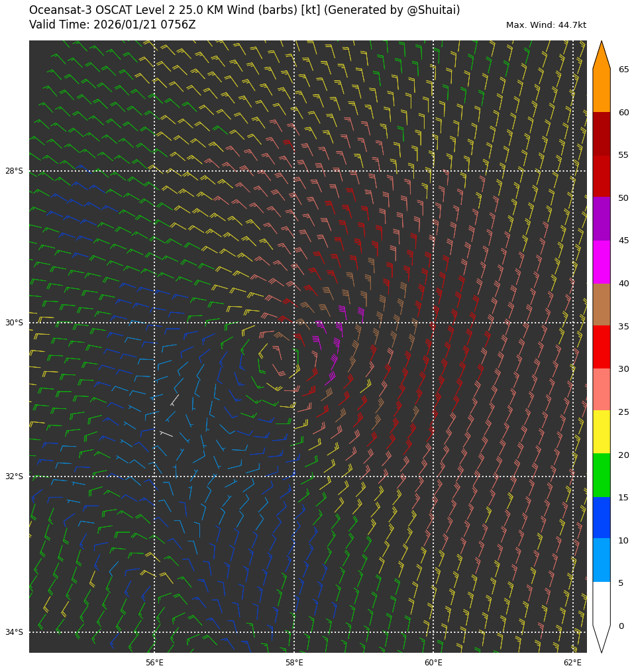
Task: Select the yellow 20–25 kt colorbar segment
Action: (601, 433)
